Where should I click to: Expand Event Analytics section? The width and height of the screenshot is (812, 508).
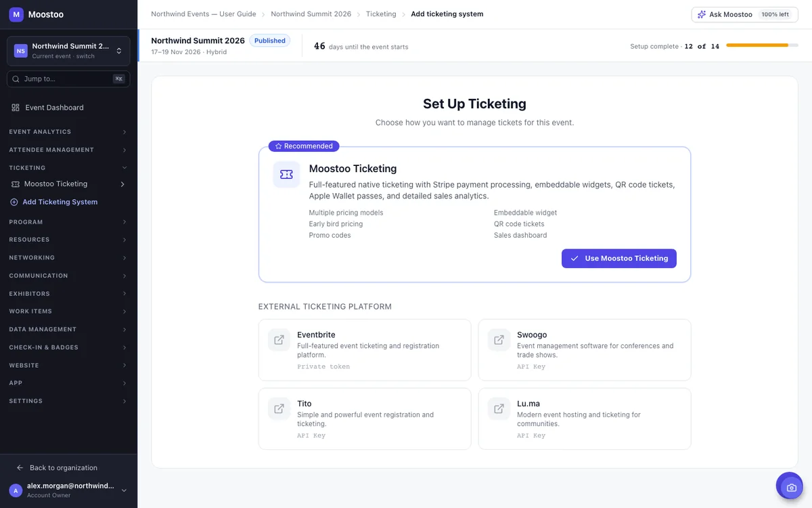pos(68,132)
